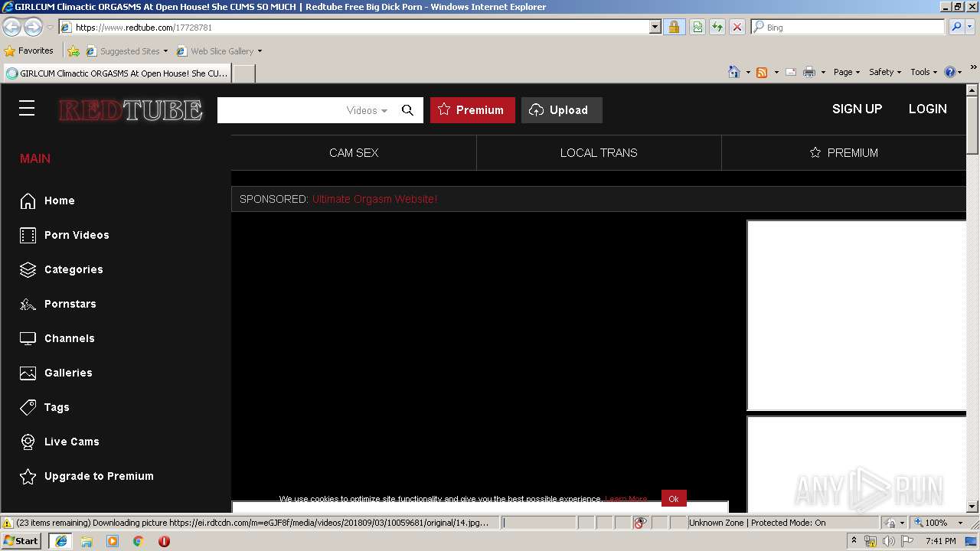Go back with the IE back arrow
The width and height of the screenshot is (980, 551).
[12, 28]
